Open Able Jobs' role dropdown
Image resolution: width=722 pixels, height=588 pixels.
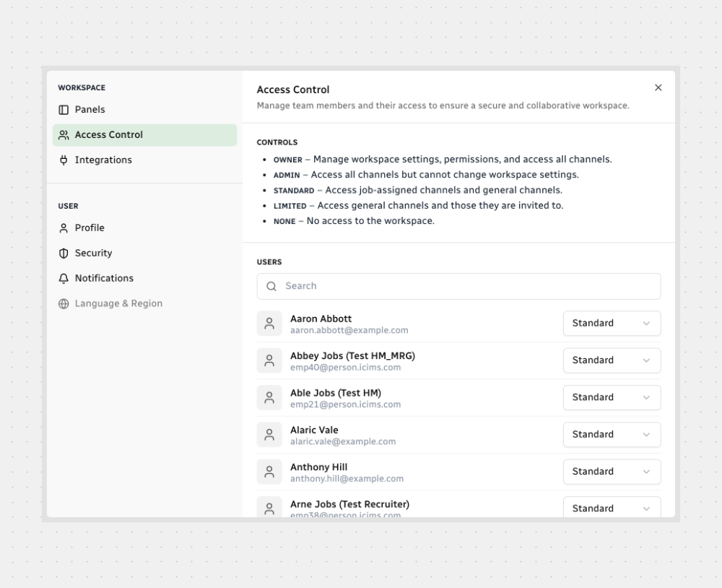pos(612,397)
